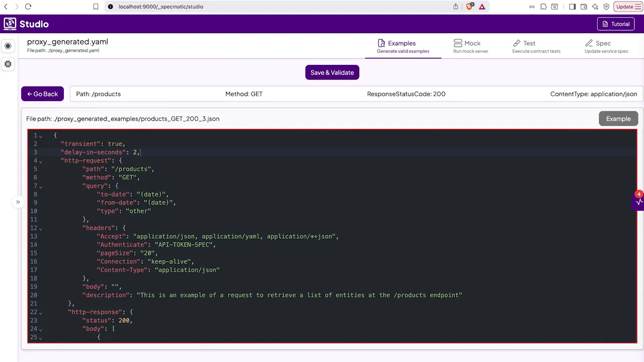Open Execute contract tests via the Test icon
Screen dimensions: 644x362
(517, 43)
